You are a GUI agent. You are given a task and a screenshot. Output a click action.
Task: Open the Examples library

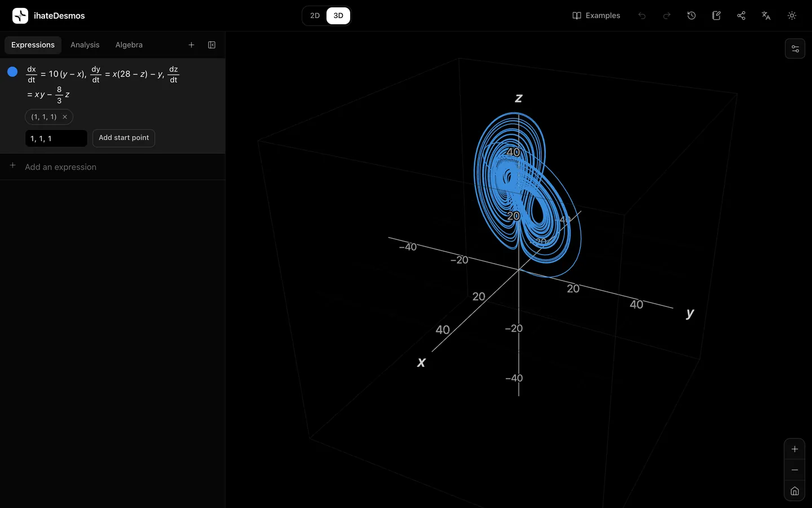(x=596, y=16)
